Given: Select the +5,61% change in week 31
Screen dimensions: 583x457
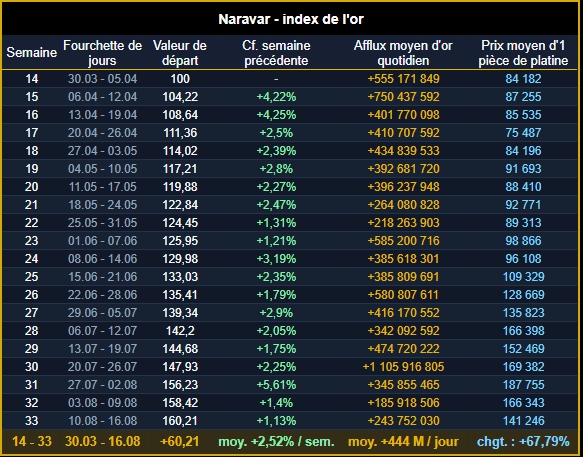Looking at the screenshot, I should click(276, 384).
